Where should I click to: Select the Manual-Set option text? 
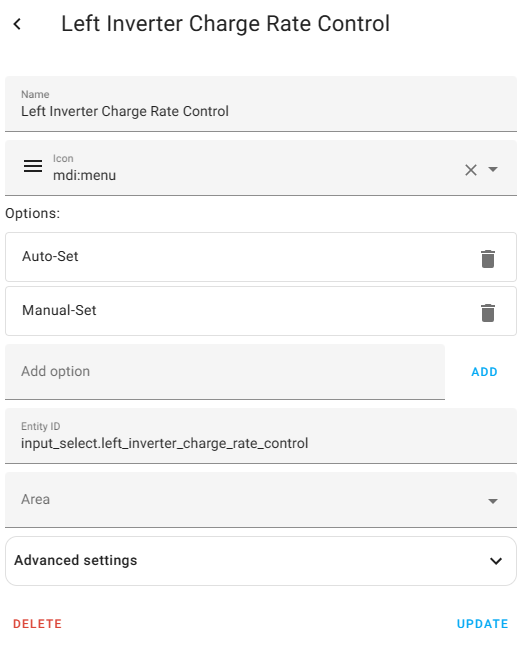59,310
